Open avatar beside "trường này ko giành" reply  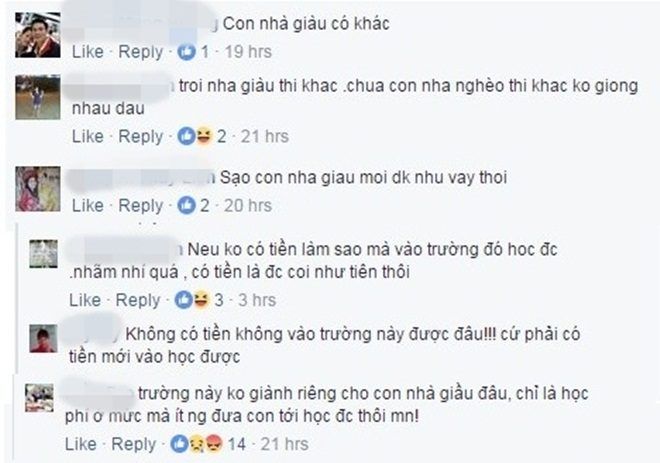click(40, 397)
